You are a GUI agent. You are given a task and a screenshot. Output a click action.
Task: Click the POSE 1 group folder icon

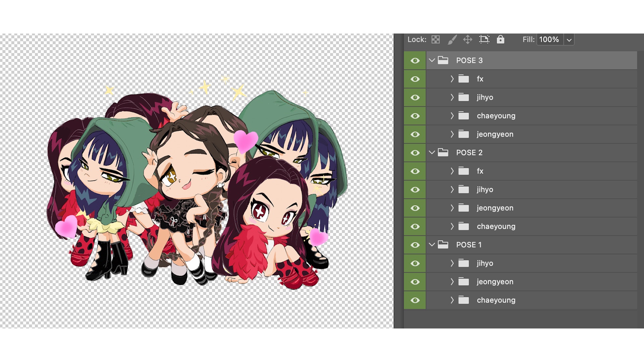tap(443, 245)
